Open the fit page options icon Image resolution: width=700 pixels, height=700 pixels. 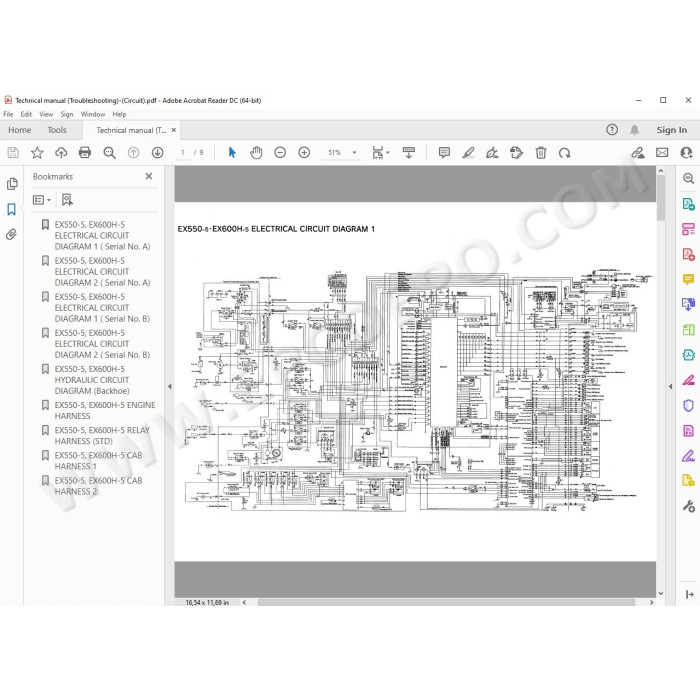click(380, 153)
